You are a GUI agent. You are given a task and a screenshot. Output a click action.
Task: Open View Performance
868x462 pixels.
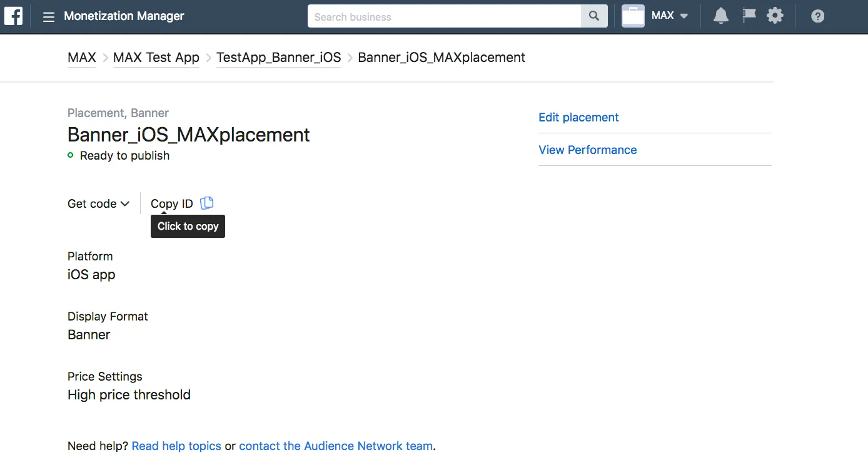(587, 150)
